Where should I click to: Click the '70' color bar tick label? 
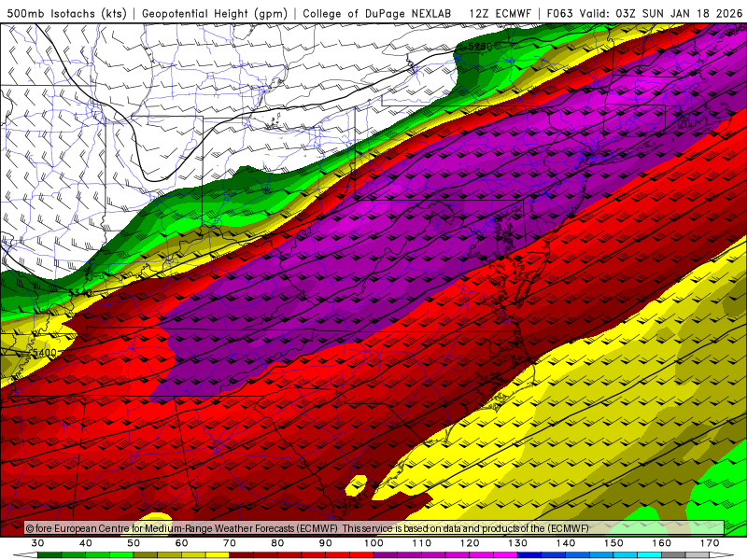point(230,543)
